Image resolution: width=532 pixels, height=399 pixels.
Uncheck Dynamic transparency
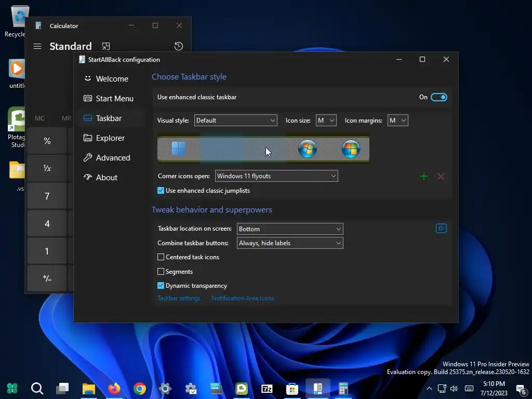161,286
